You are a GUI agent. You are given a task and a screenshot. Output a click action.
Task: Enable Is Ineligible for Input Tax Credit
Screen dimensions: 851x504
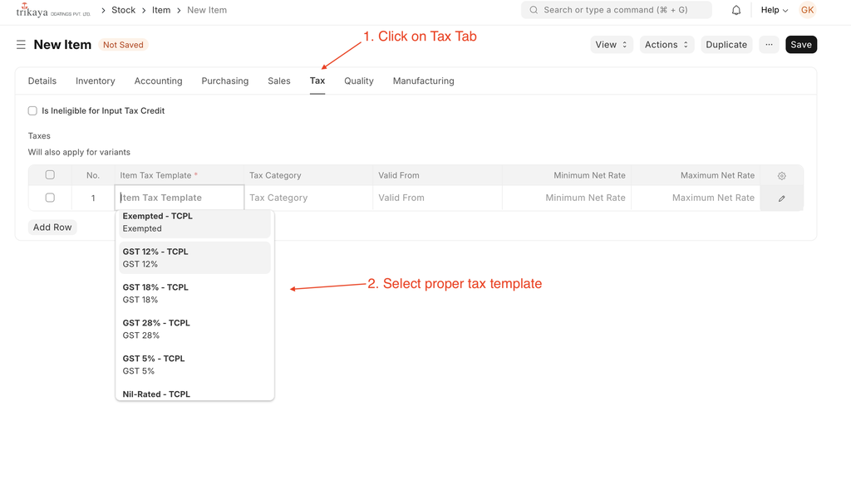32,110
